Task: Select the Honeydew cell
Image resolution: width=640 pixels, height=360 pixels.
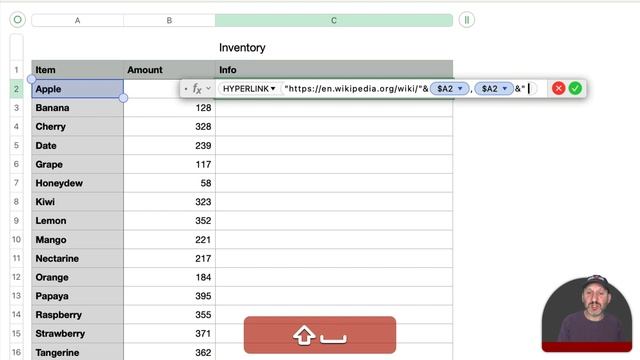Action: tap(78, 183)
